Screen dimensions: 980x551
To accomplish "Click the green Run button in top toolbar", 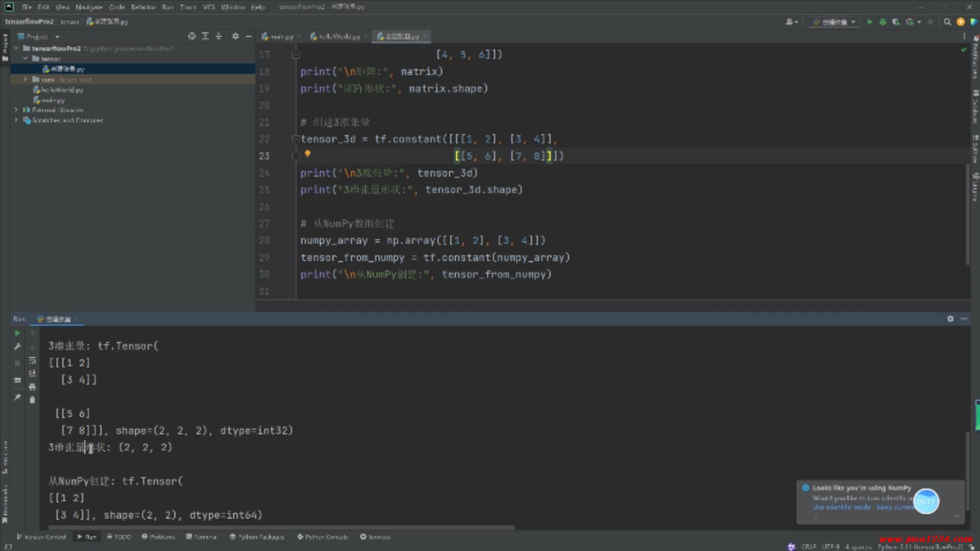I will pos(870,22).
